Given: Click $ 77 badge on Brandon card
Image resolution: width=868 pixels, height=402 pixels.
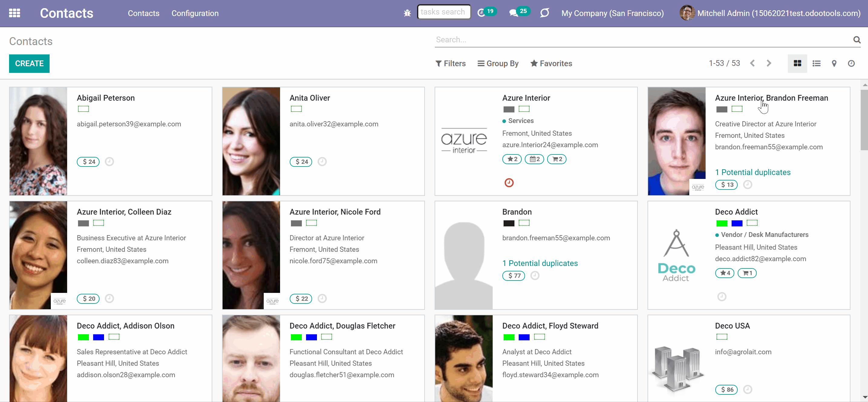Looking at the screenshot, I should pyautogui.click(x=514, y=275).
